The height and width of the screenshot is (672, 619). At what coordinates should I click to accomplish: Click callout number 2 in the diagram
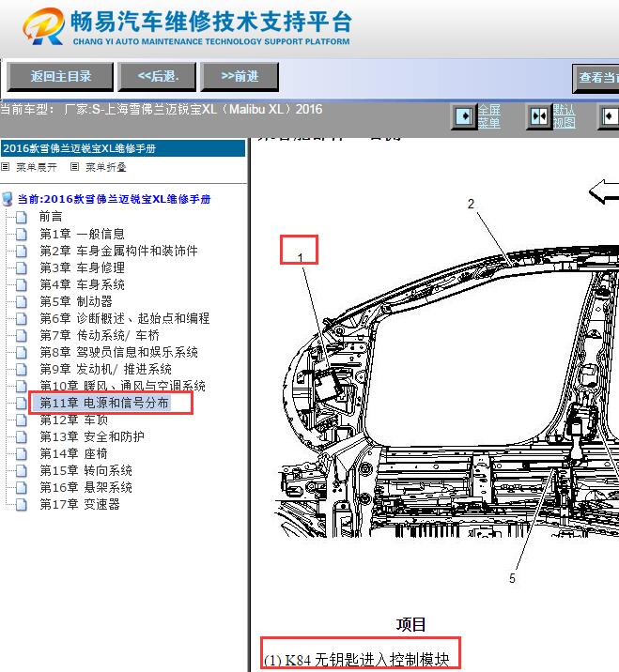[471, 204]
